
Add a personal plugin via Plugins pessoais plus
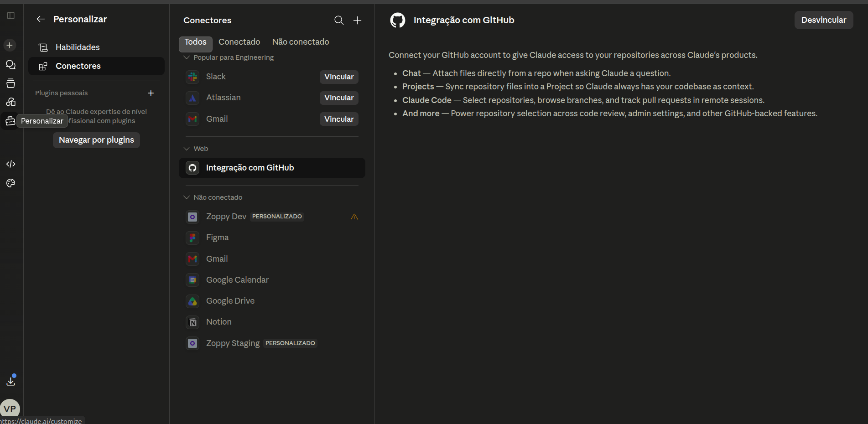click(x=151, y=93)
